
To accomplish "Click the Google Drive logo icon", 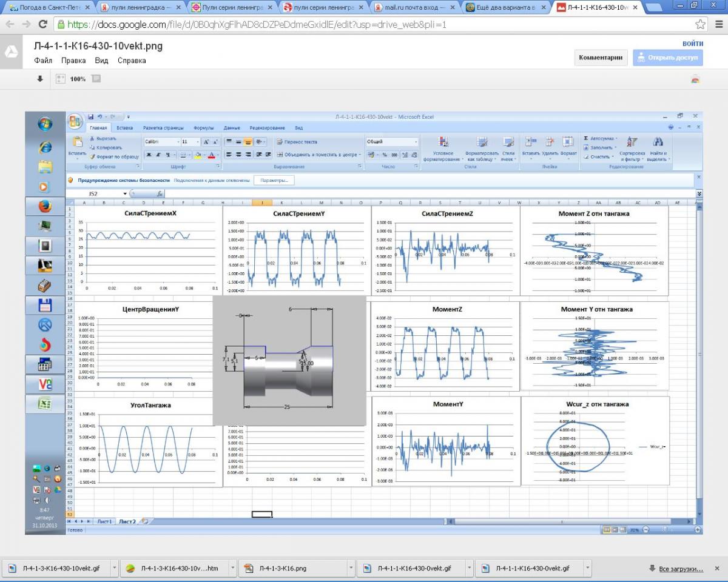I will (x=12, y=53).
